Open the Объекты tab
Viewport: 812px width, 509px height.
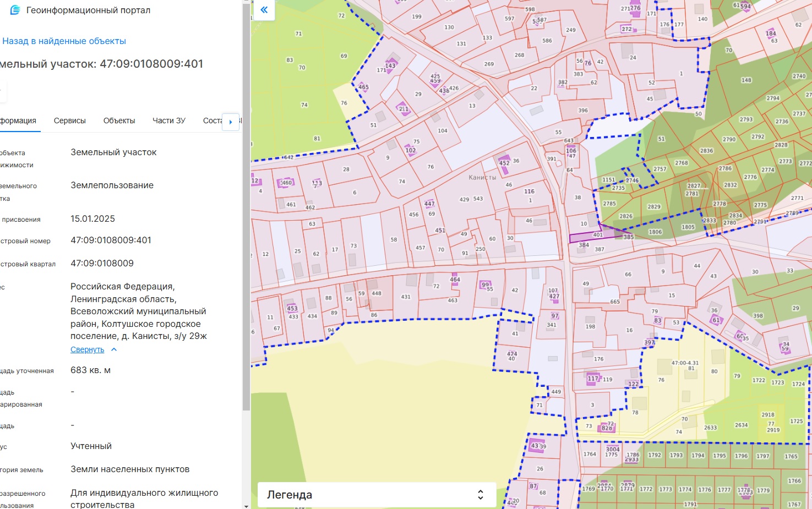[119, 121]
